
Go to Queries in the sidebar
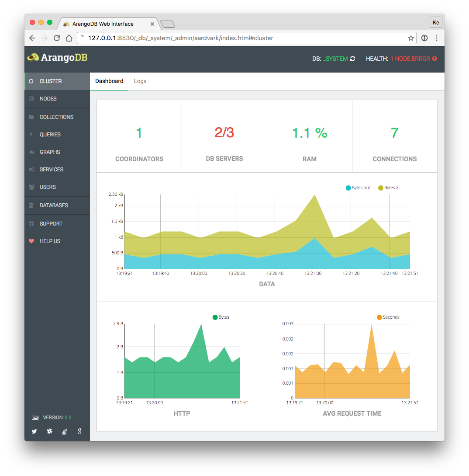50,135
